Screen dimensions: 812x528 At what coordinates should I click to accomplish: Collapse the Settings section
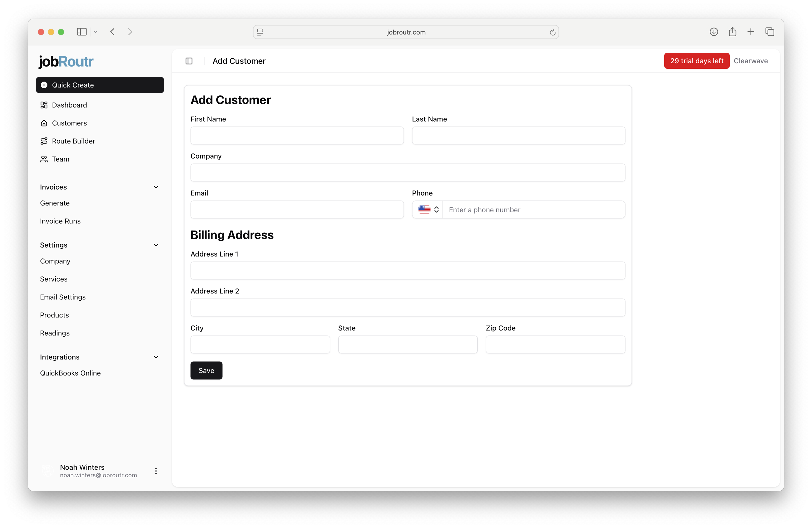pos(156,245)
